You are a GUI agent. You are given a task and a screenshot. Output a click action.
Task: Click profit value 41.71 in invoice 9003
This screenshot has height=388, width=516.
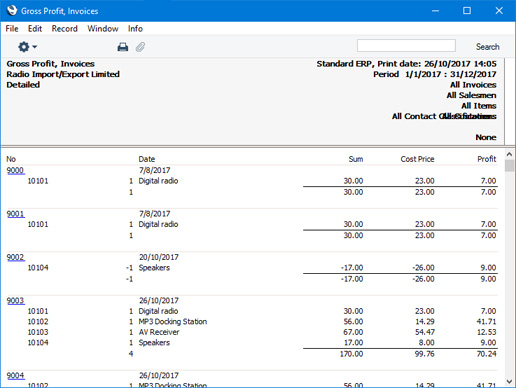486,322
